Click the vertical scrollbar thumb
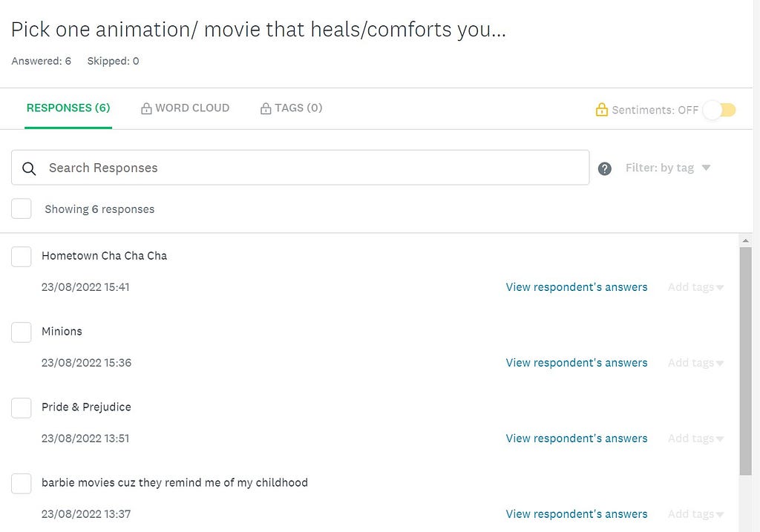760x532 pixels. (745, 361)
